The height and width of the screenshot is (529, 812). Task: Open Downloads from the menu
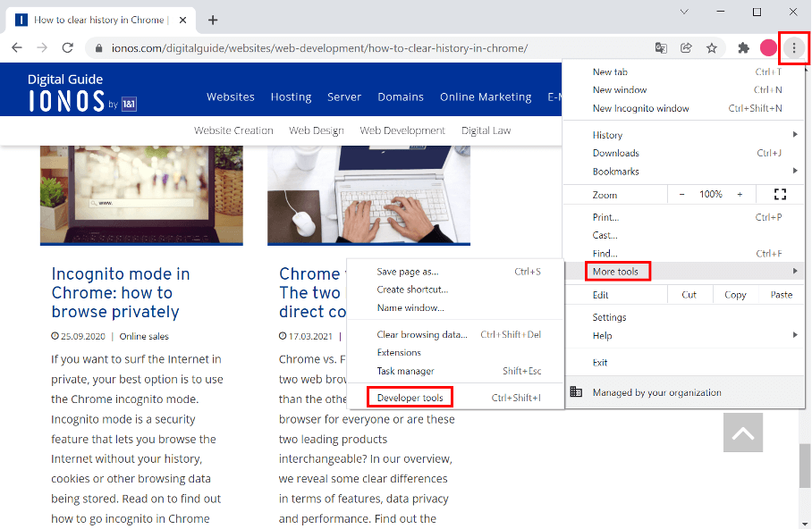[x=683, y=153]
